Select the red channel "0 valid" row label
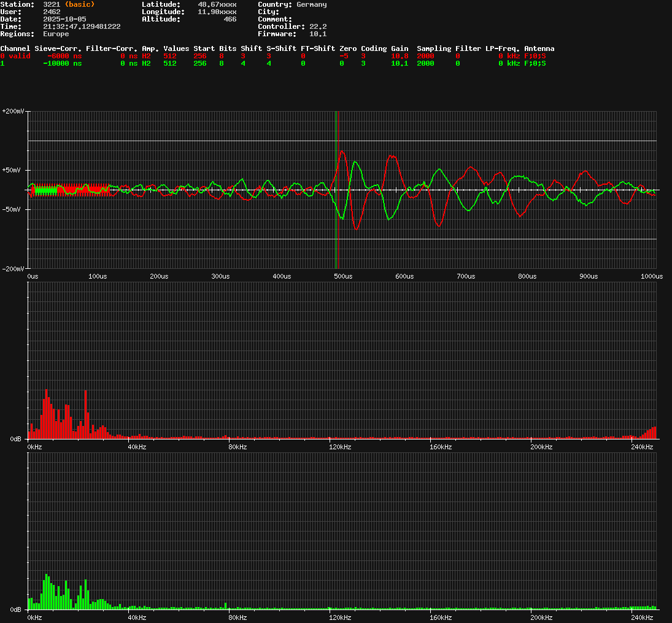The width and height of the screenshot is (672, 623). [15, 56]
